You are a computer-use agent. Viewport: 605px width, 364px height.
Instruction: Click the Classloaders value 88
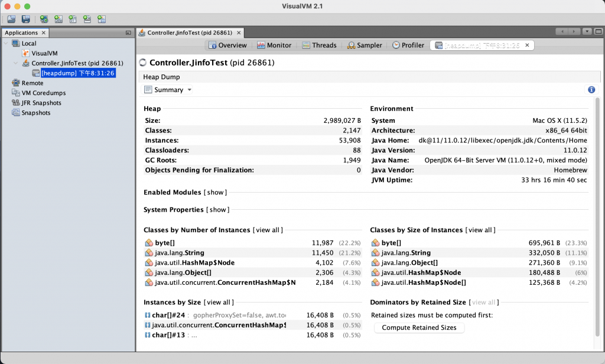point(357,150)
